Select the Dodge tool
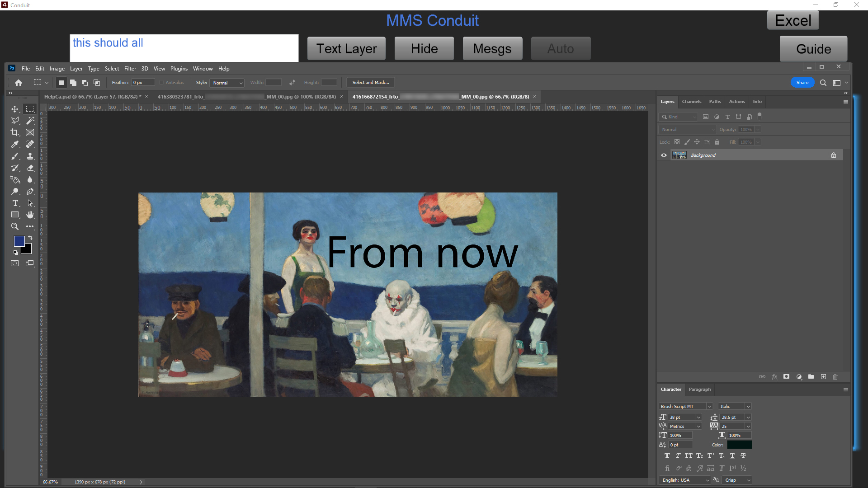Screen dimensions: 868x488 (x=15, y=191)
